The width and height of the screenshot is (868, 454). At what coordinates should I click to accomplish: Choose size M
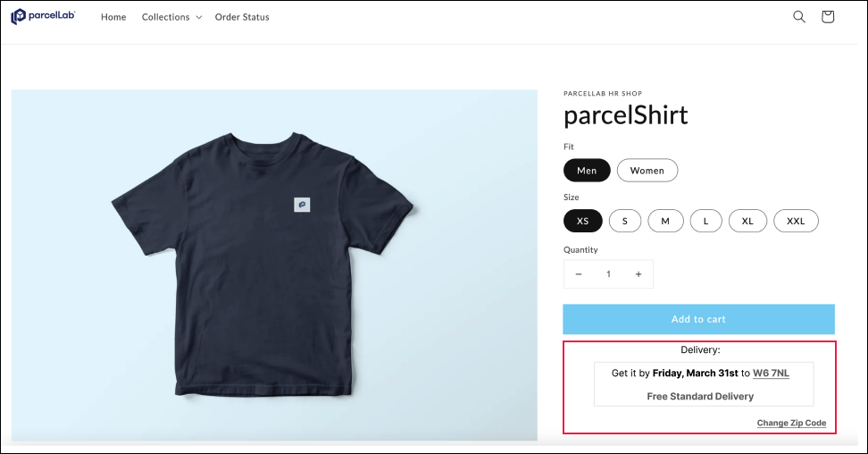click(665, 221)
